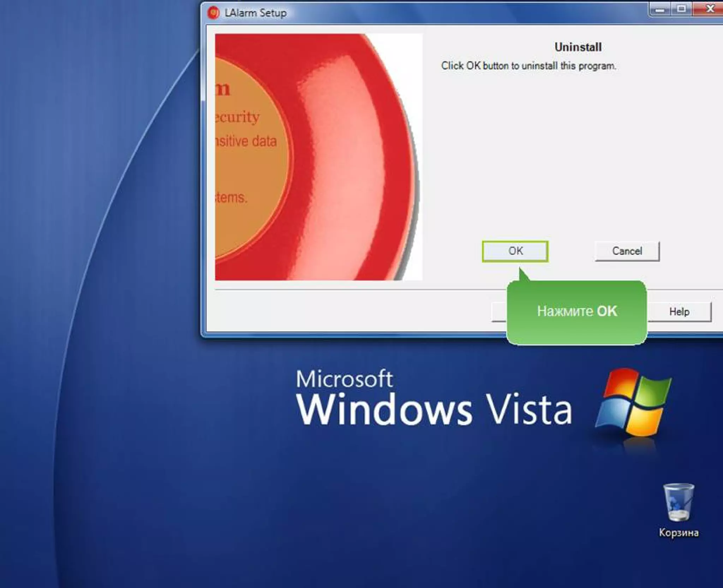The image size is (723, 588).
Task: Click the 'sensitive data' text in the image
Action: coord(246,141)
